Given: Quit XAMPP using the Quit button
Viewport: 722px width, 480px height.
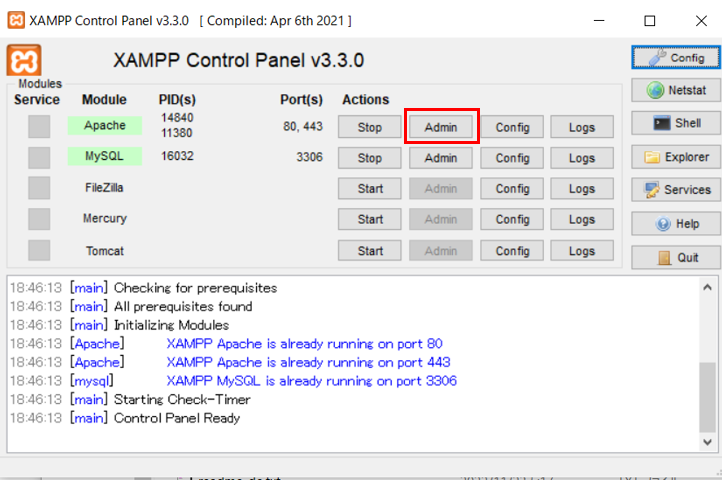Looking at the screenshot, I should coord(676,257).
